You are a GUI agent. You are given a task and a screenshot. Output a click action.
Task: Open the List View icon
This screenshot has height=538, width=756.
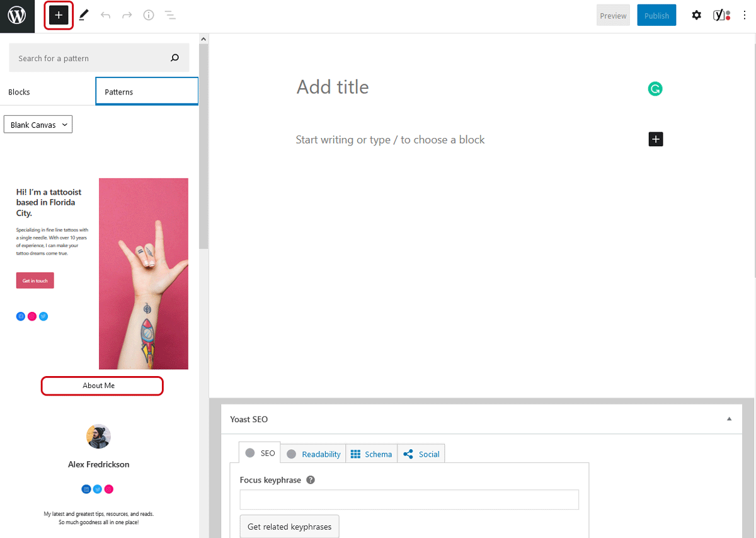click(x=170, y=16)
